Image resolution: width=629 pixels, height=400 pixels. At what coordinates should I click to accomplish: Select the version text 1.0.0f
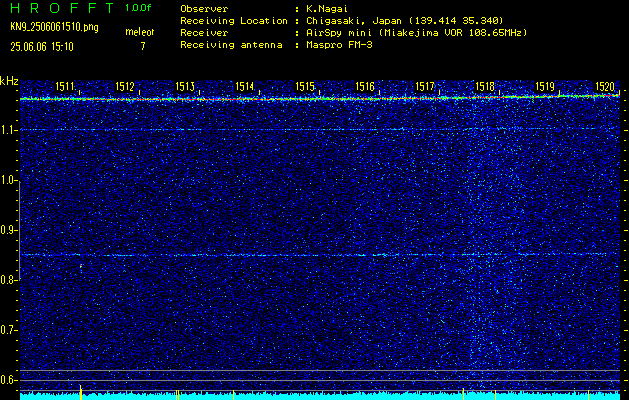click(x=138, y=8)
